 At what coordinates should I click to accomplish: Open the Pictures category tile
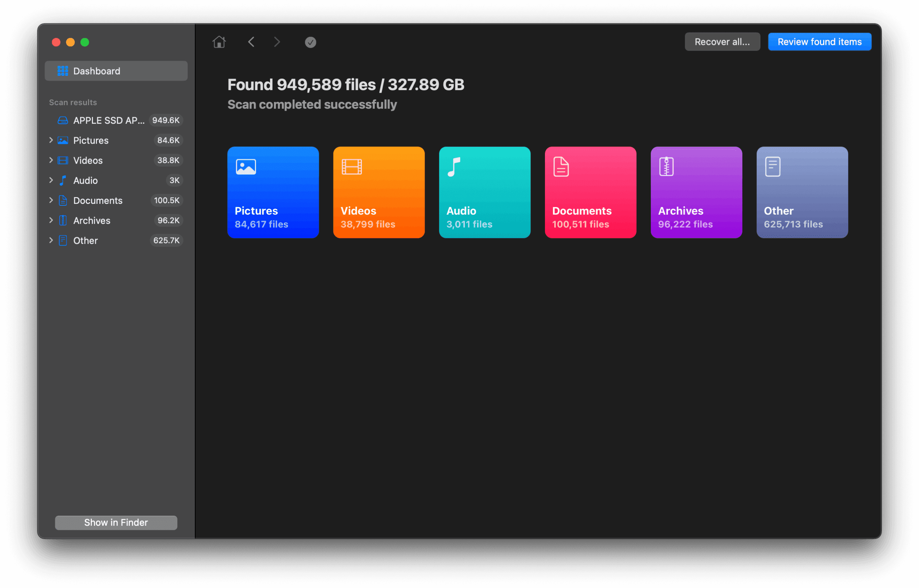click(x=272, y=192)
